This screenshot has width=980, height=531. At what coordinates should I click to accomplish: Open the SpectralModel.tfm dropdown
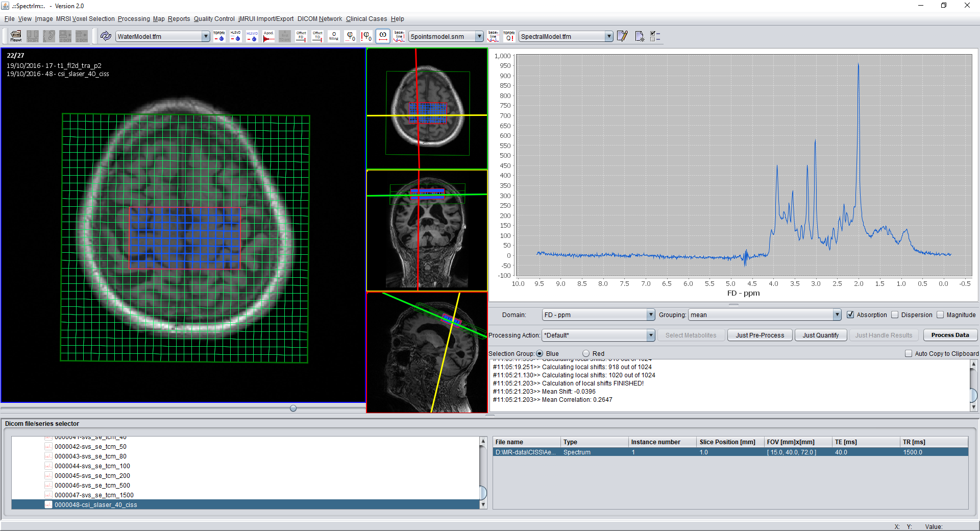609,36
